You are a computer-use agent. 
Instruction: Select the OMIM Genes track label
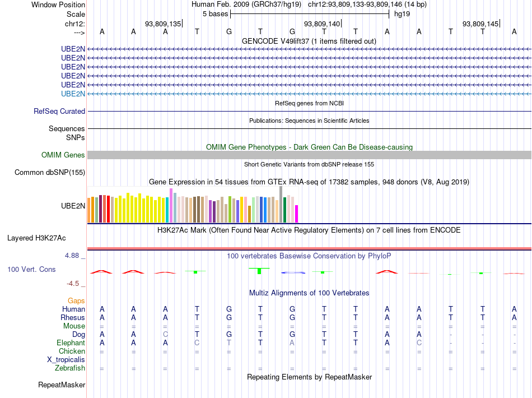(63, 155)
